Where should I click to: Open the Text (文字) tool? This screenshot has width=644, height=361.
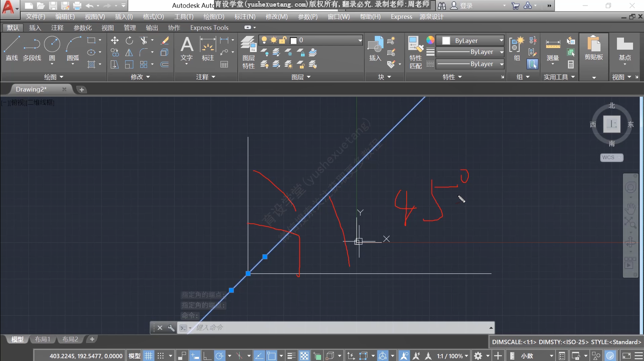coord(187,49)
